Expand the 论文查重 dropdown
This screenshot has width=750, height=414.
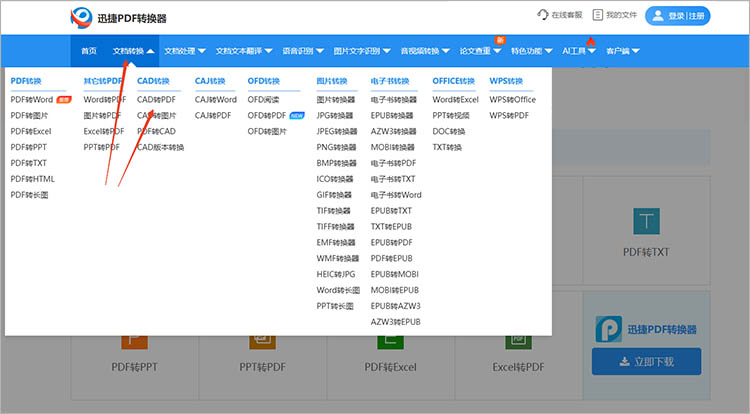pos(480,51)
